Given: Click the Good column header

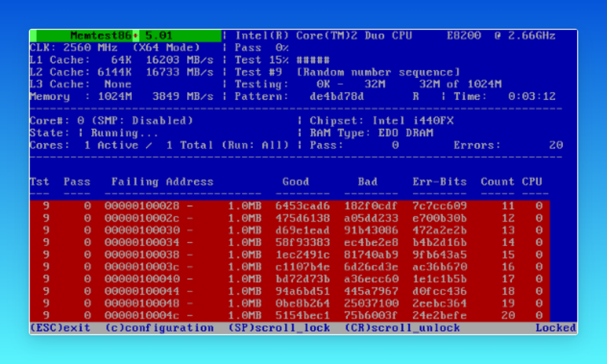Looking at the screenshot, I should pos(296,181).
